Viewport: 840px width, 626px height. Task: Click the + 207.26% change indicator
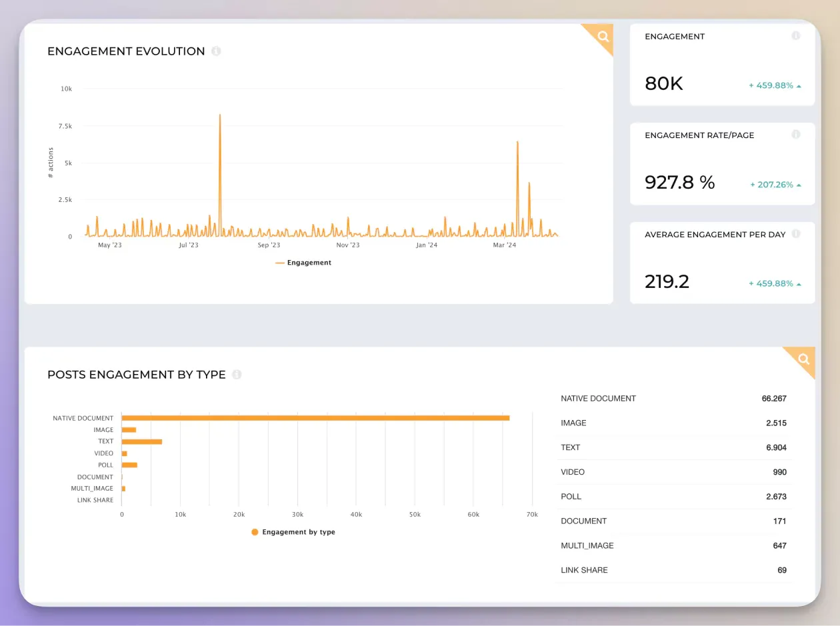(x=775, y=185)
